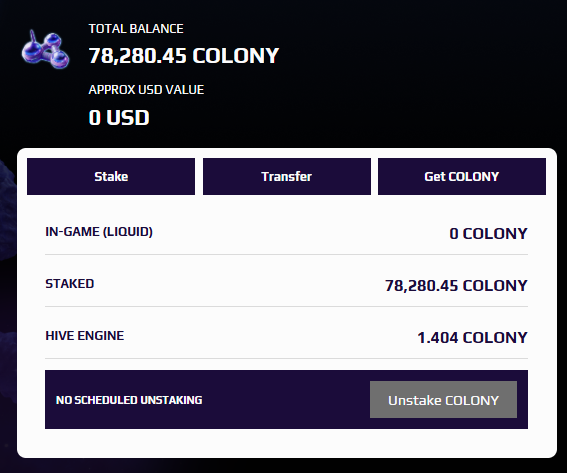This screenshot has height=473, width=567.
Task: Click the divider line below the STAKED row
Action: (x=286, y=307)
